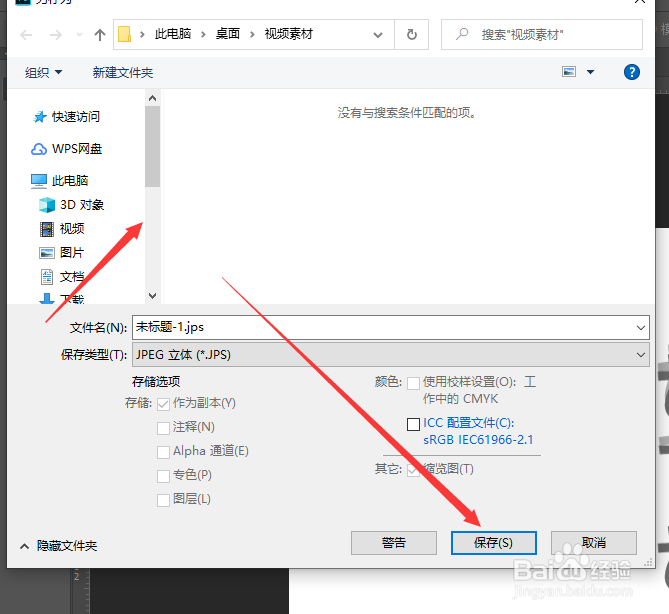
Task: Toggle the 专色(P) checkbox
Action: click(x=163, y=476)
